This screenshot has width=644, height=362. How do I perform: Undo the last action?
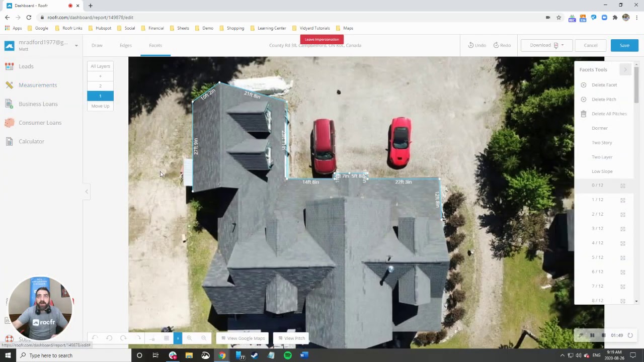click(x=477, y=45)
